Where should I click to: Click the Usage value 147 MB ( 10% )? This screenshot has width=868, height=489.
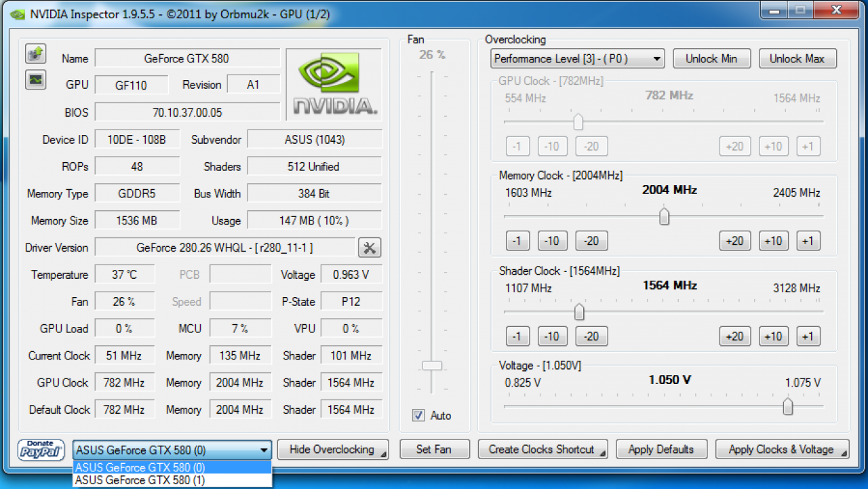(x=315, y=220)
